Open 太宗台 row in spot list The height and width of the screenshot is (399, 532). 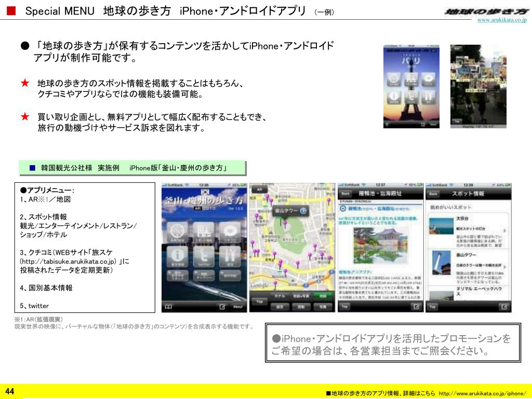(468, 231)
